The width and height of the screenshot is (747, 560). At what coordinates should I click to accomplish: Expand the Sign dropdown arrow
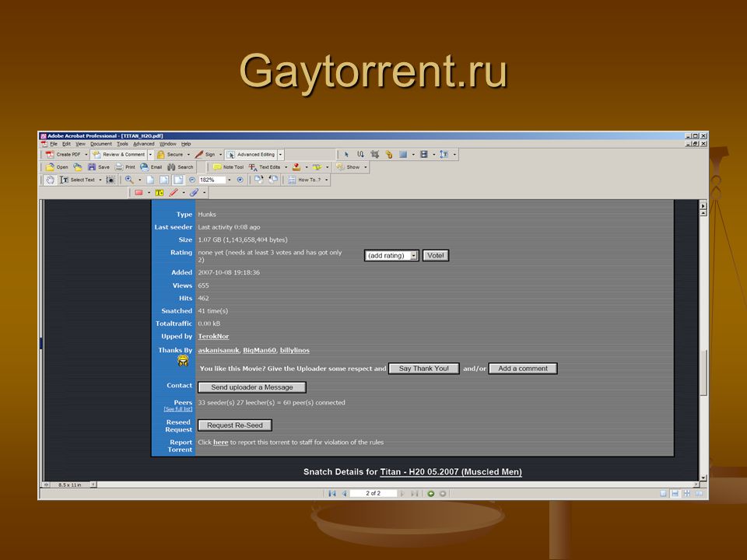[x=220, y=154]
